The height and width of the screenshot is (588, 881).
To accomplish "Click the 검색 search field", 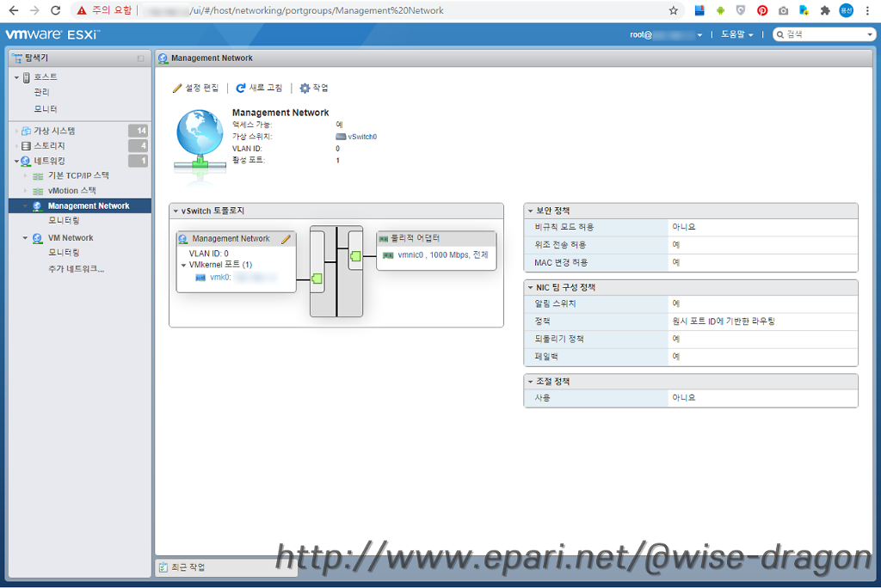I will tap(824, 35).
